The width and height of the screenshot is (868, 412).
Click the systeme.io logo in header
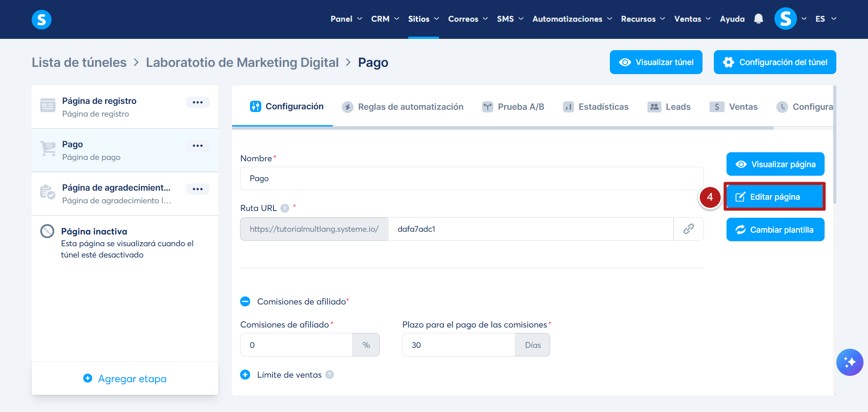(x=42, y=19)
